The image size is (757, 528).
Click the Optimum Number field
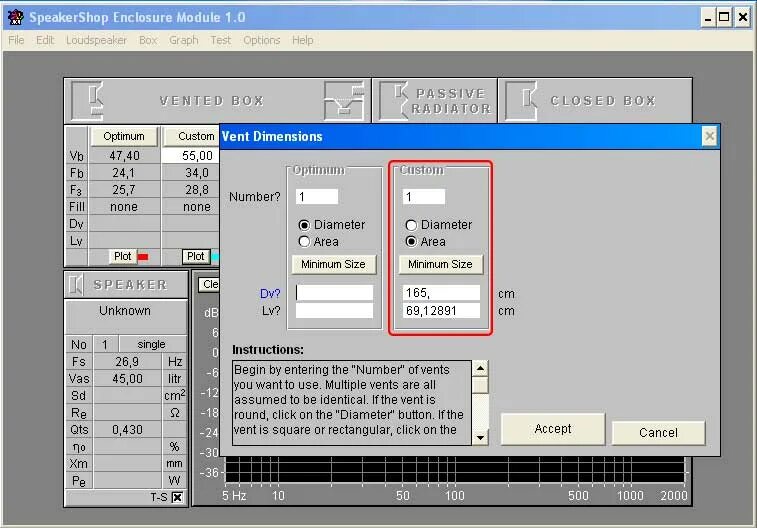tap(317, 196)
